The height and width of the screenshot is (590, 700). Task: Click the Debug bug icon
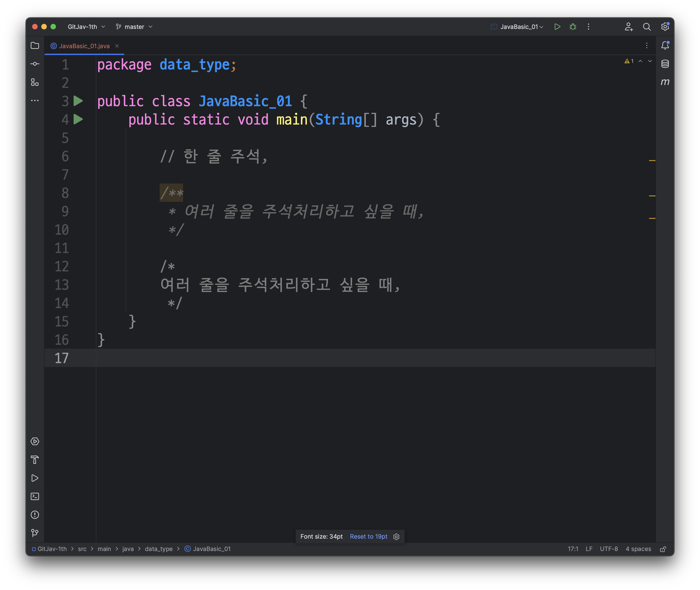coord(572,27)
